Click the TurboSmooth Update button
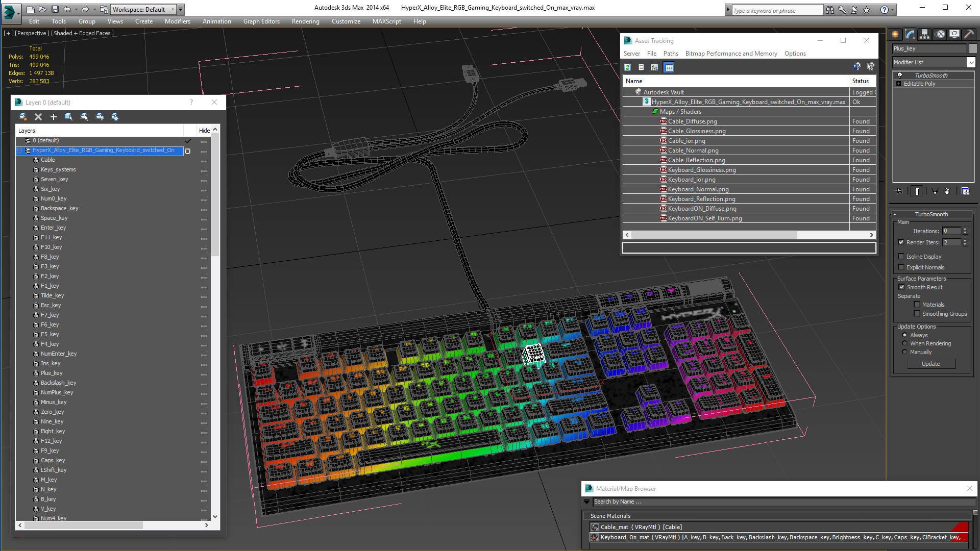This screenshot has height=551, width=980. [931, 364]
